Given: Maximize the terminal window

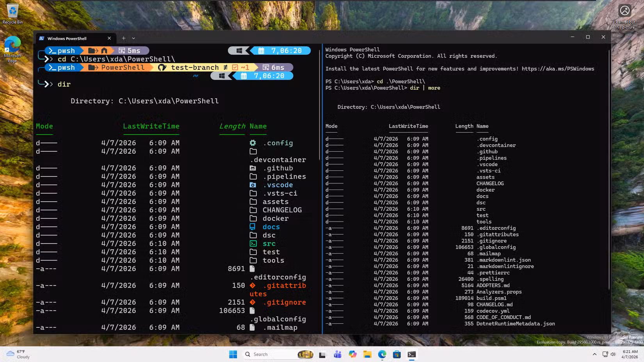Looking at the screenshot, I should point(588,37).
